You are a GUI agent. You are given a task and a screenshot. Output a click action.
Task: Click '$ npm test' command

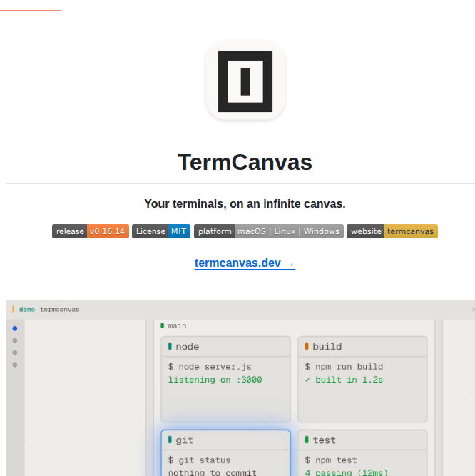tap(331, 460)
